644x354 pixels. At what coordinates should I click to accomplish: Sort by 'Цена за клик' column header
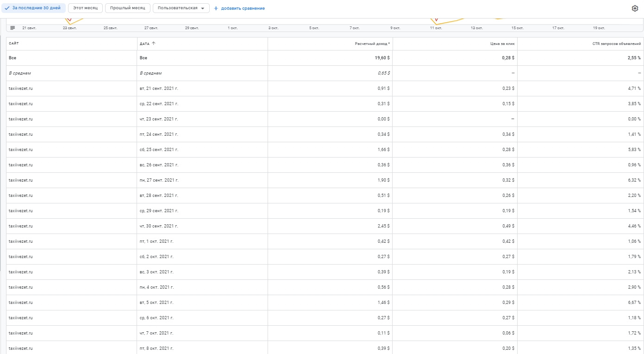[504, 44]
